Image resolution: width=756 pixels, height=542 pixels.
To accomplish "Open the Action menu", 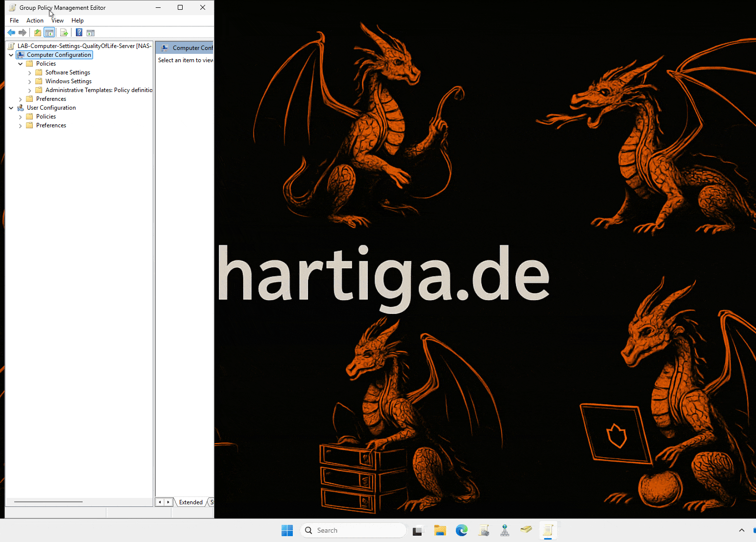I will (35, 21).
